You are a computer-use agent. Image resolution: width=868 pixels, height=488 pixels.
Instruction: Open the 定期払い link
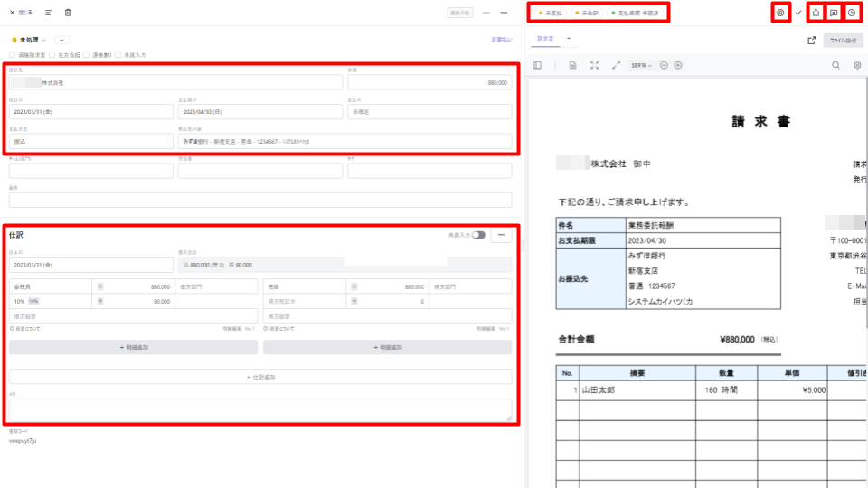click(501, 40)
